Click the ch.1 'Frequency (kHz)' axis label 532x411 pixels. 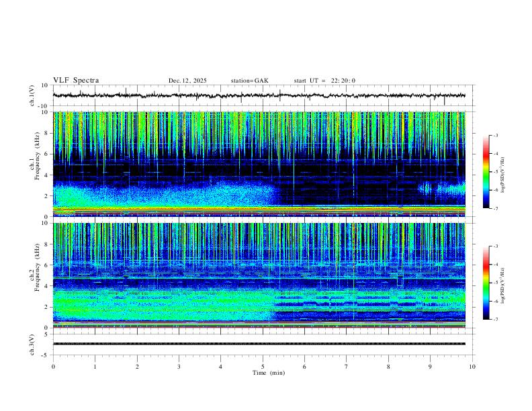(x=37, y=156)
